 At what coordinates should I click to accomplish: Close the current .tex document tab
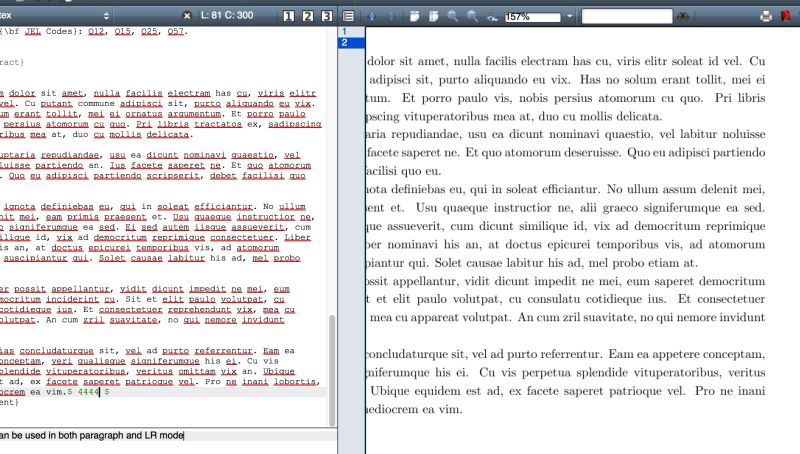187,16
